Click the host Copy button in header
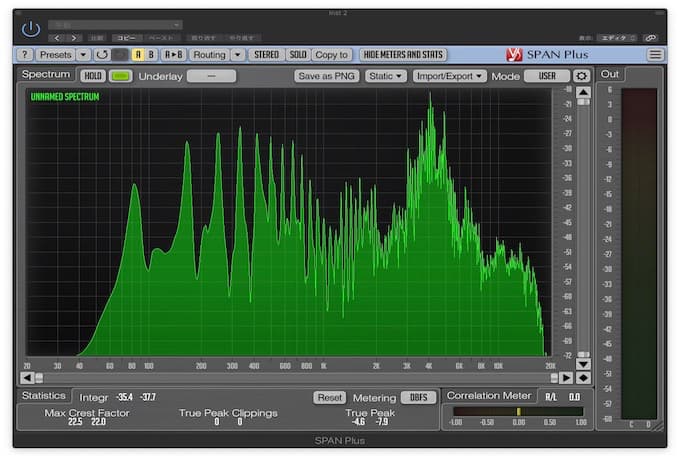The image size is (680, 460). [x=126, y=38]
